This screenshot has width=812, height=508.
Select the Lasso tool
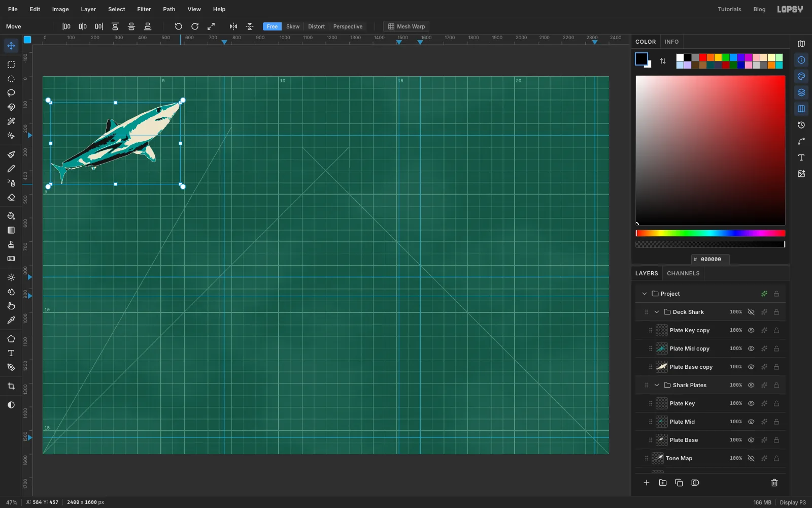pos(11,93)
